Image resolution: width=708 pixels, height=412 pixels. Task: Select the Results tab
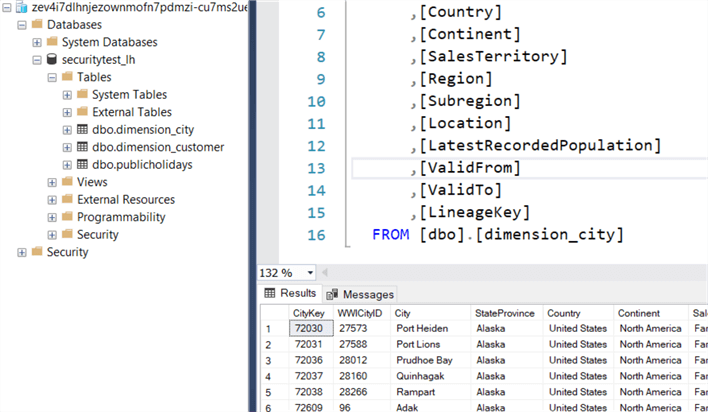tap(290, 294)
